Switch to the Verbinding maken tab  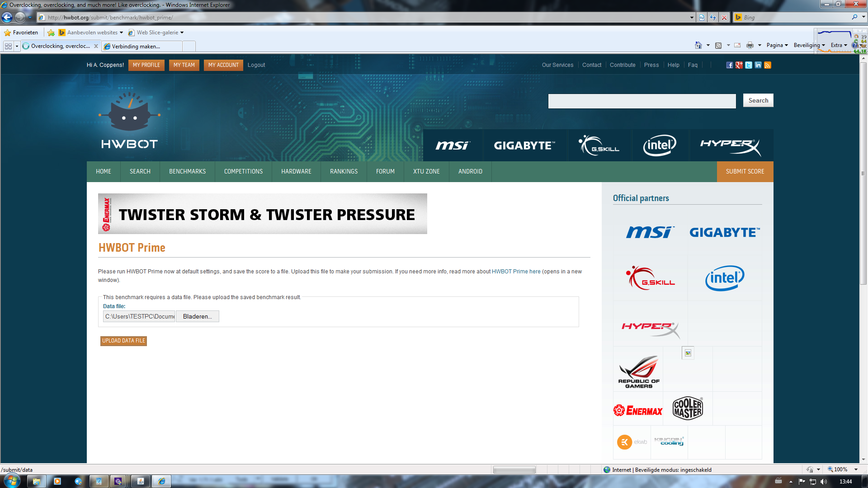(x=142, y=46)
